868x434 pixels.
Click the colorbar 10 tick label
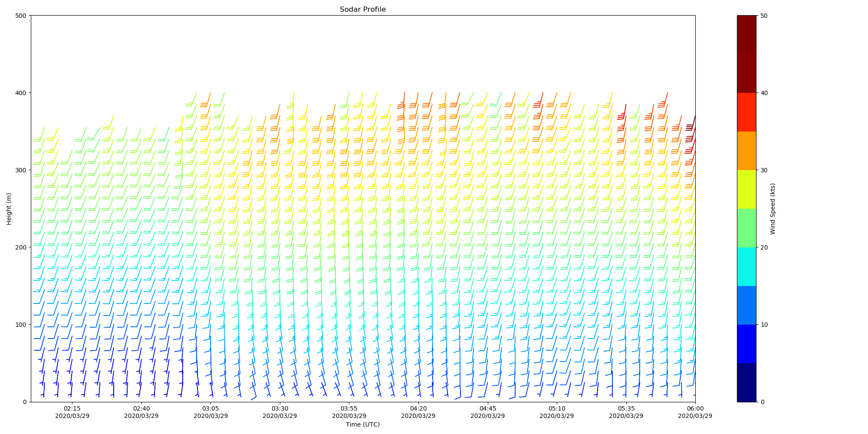coord(763,325)
